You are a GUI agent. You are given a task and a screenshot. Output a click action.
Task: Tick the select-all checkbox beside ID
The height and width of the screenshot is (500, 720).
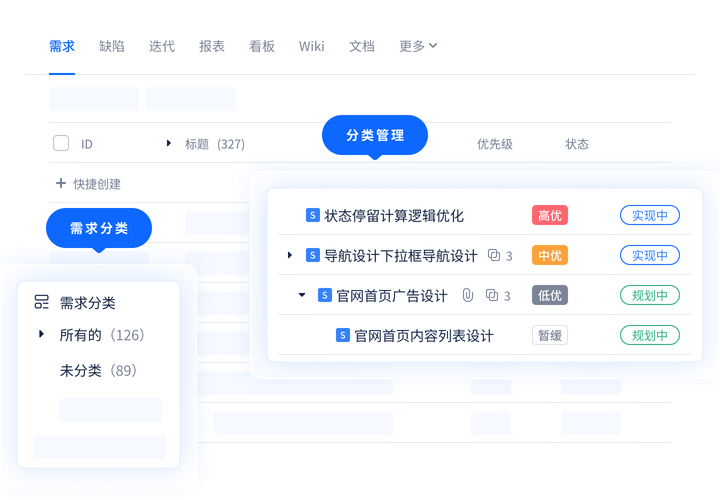pyautogui.click(x=61, y=143)
